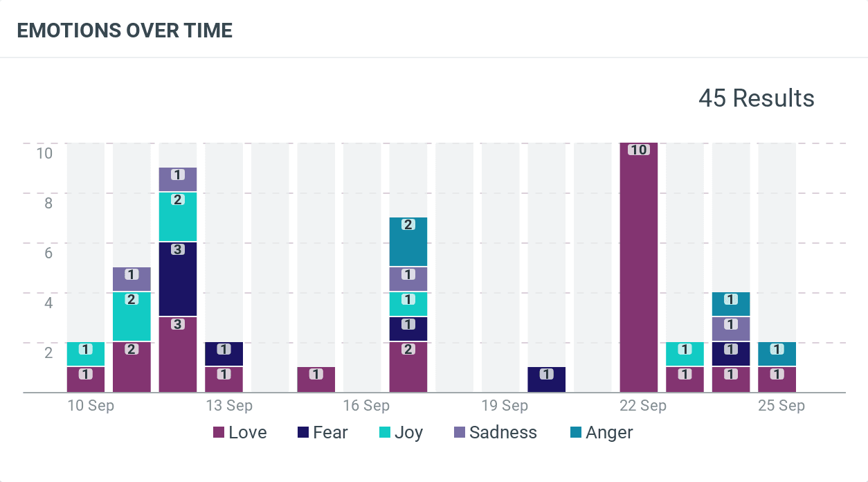
Task: Toggle the Fear legend item
Action: (x=330, y=433)
